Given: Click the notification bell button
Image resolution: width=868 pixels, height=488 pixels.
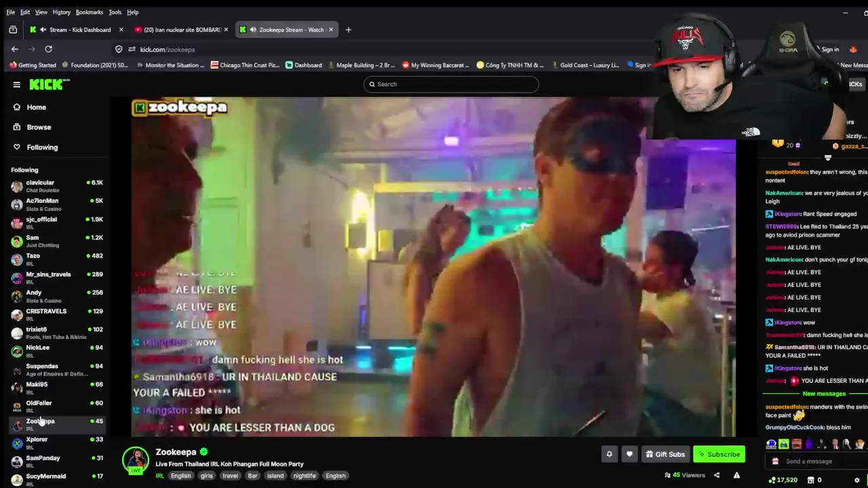Looking at the screenshot, I should click(609, 454).
